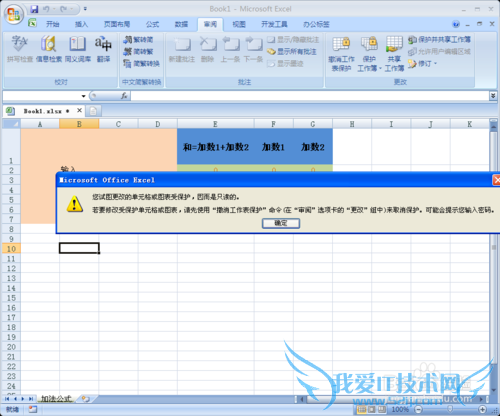
Task: Click the Redo arrow in Quick Access
Action: (x=63, y=9)
